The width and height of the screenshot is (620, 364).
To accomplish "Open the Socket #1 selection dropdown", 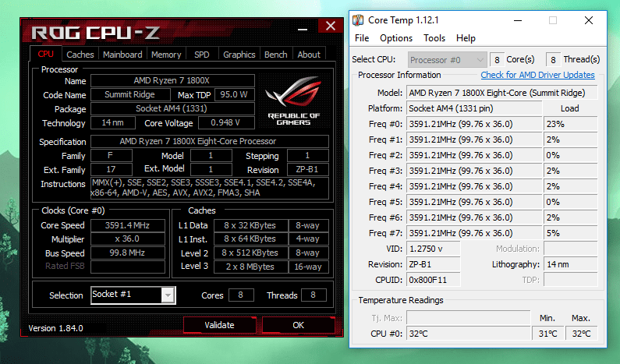I will point(168,295).
